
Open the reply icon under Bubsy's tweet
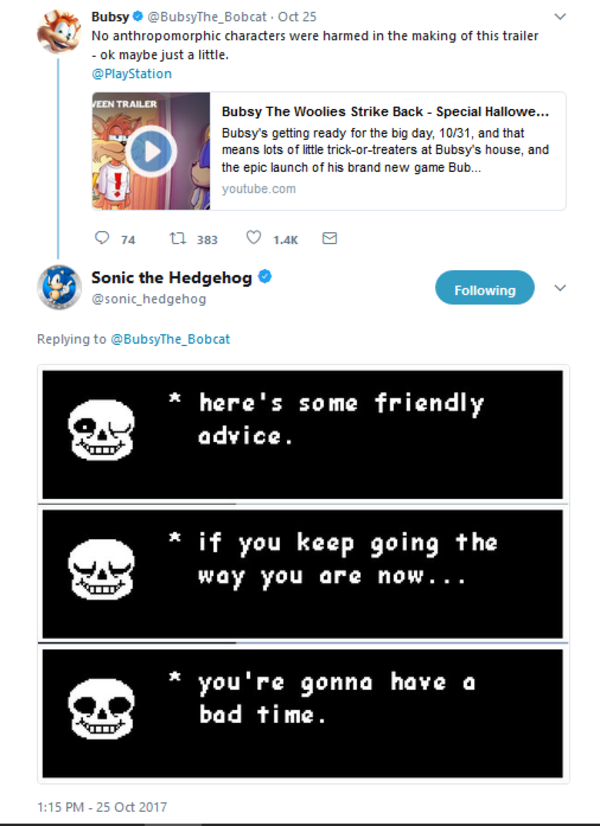[x=102, y=238]
